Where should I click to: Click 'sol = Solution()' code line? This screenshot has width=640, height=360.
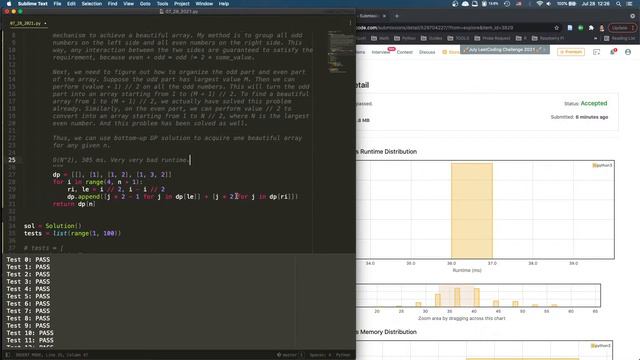[53, 226]
